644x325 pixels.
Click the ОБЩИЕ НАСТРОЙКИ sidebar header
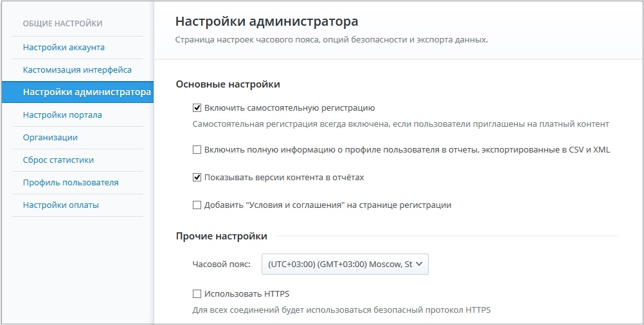62,24
